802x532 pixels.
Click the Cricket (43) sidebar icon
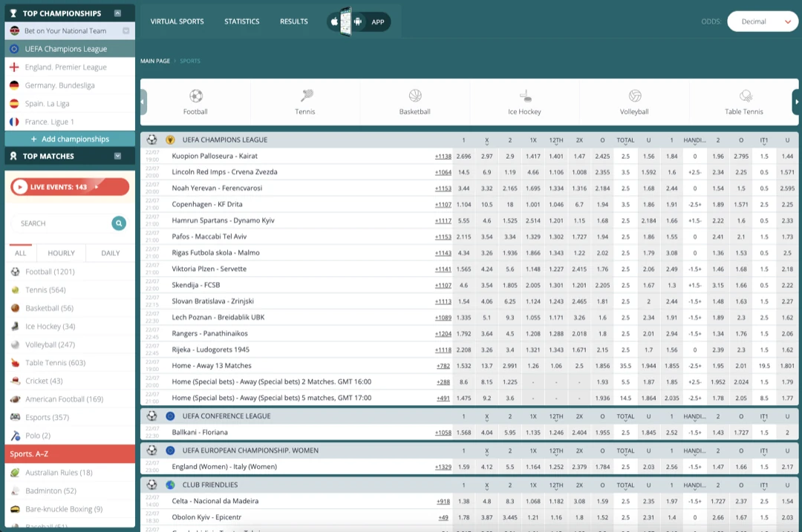16,381
